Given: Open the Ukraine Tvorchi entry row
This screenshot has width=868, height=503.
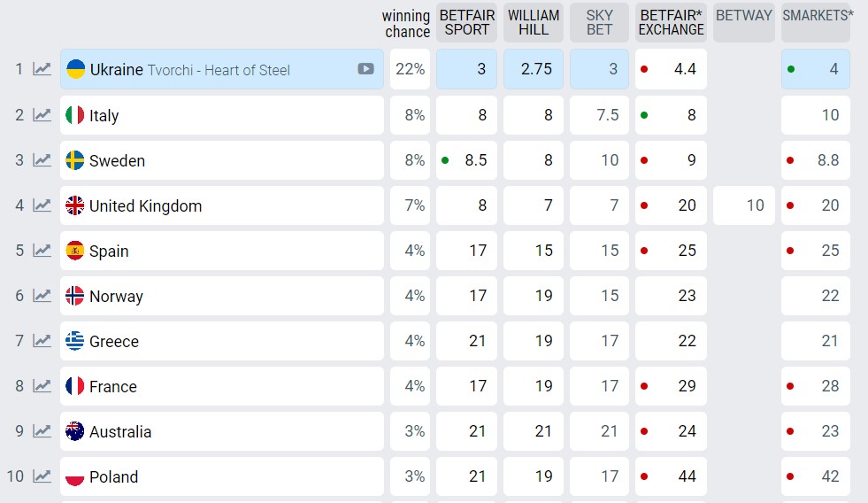Looking at the screenshot, I should pyautogui.click(x=221, y=69).
